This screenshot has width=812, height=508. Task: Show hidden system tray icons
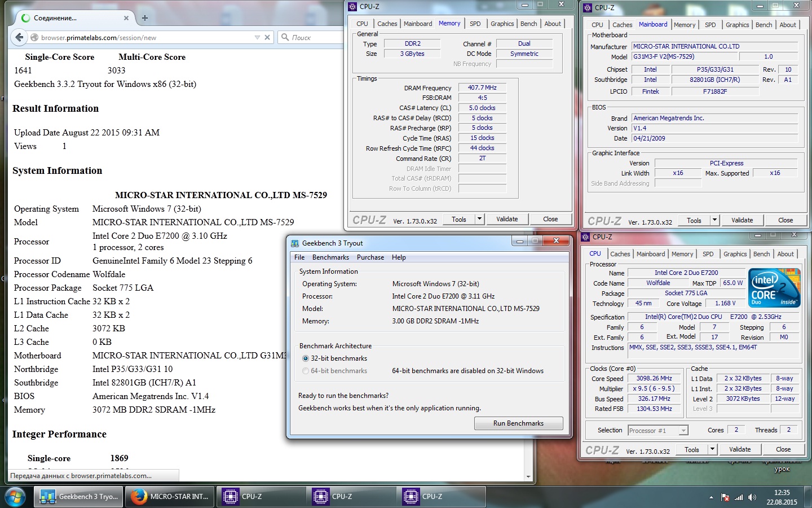711,497
